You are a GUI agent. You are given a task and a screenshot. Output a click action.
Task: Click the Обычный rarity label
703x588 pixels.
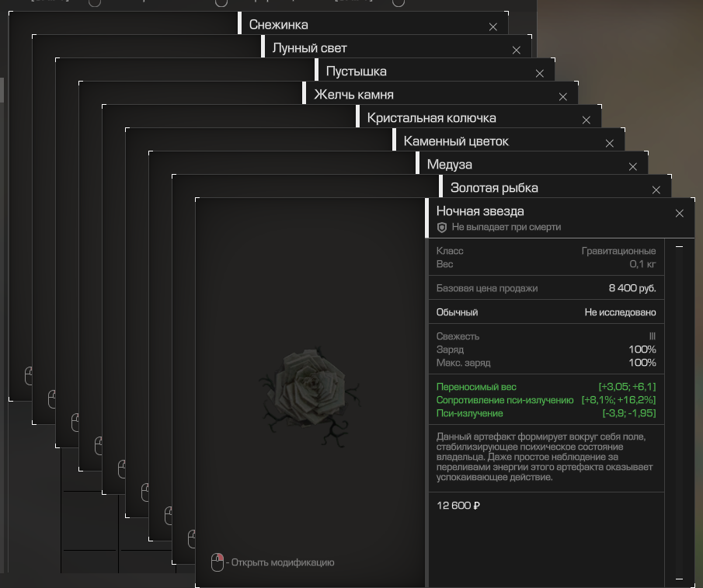pyautogui.click(x=457, y=312)
